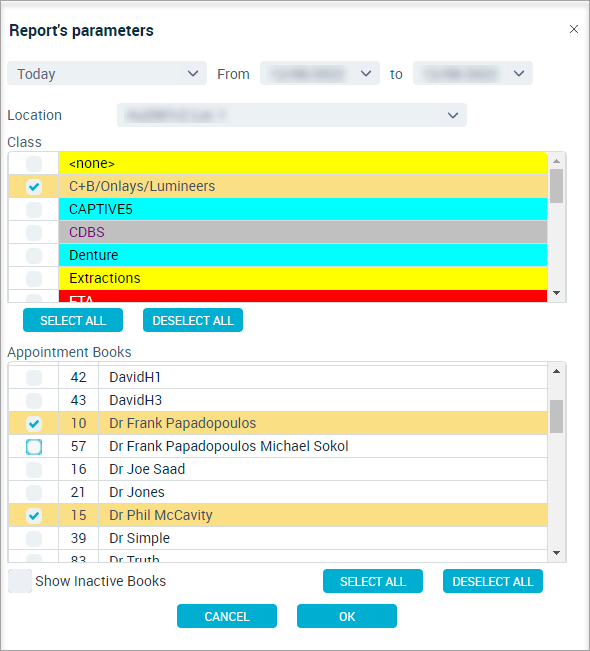Image resolution: width=590 pixels, height=651 pixels.
Task: Expand the Location dropdown
Action: pyautogui.click(x=292, y=115)
